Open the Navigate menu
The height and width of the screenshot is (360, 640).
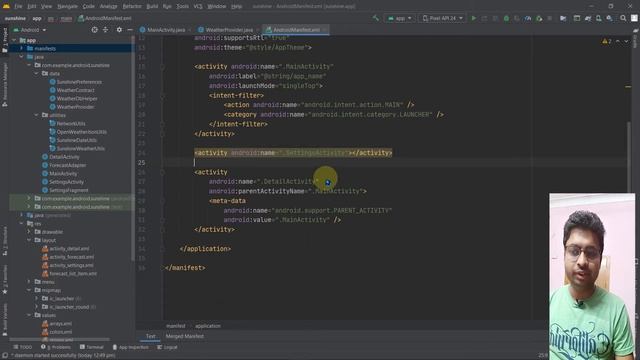click(x=67, y=7)
